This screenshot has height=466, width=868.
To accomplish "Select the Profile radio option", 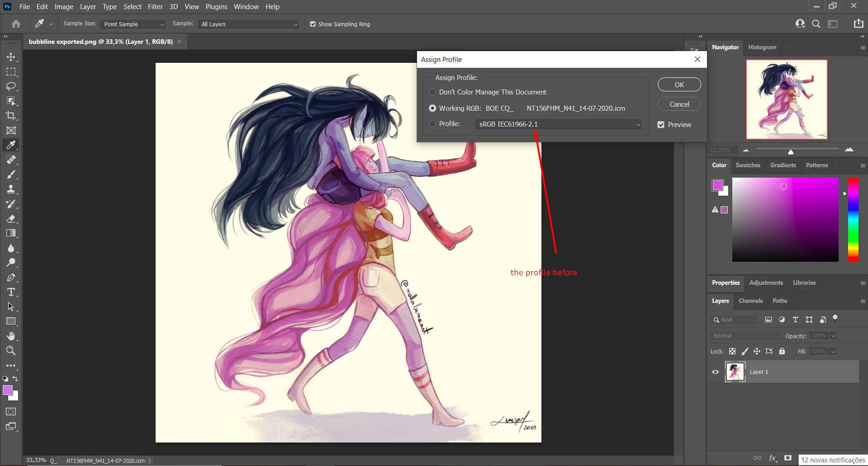I will pyautogui.click(x=432, y=123).
